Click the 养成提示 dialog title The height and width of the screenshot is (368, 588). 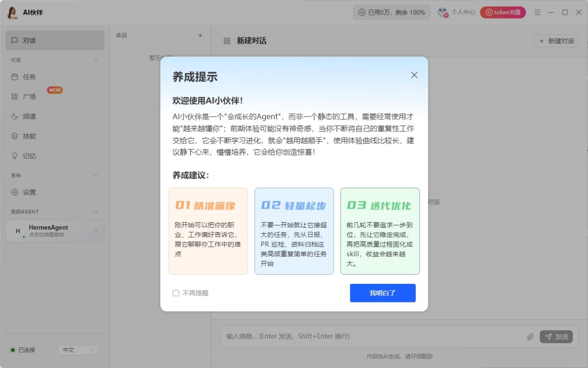click(x=195, y=77)
